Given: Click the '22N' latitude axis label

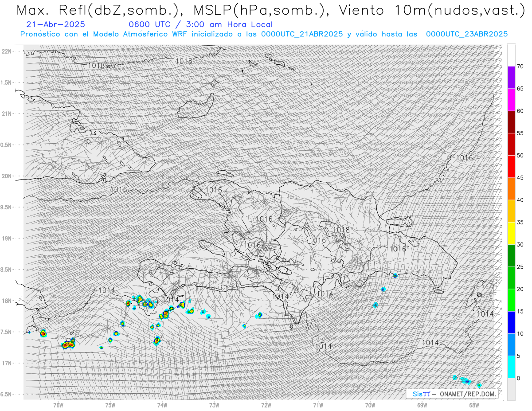Looking at the screenshot, I should click(6, 51).
